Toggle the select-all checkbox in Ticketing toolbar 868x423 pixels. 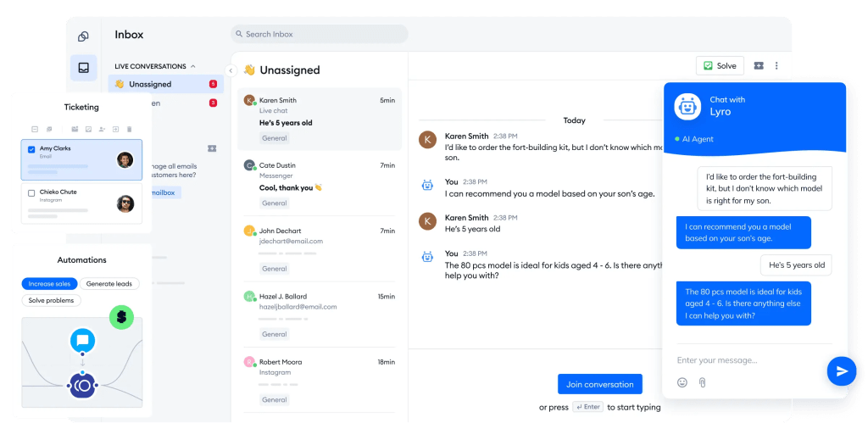tap(35, 129)
